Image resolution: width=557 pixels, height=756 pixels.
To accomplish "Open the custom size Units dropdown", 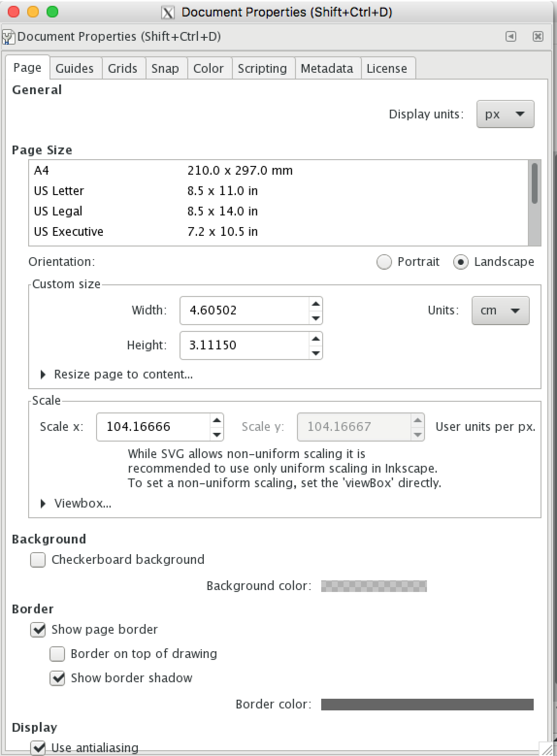I will [x=500, y=311].
